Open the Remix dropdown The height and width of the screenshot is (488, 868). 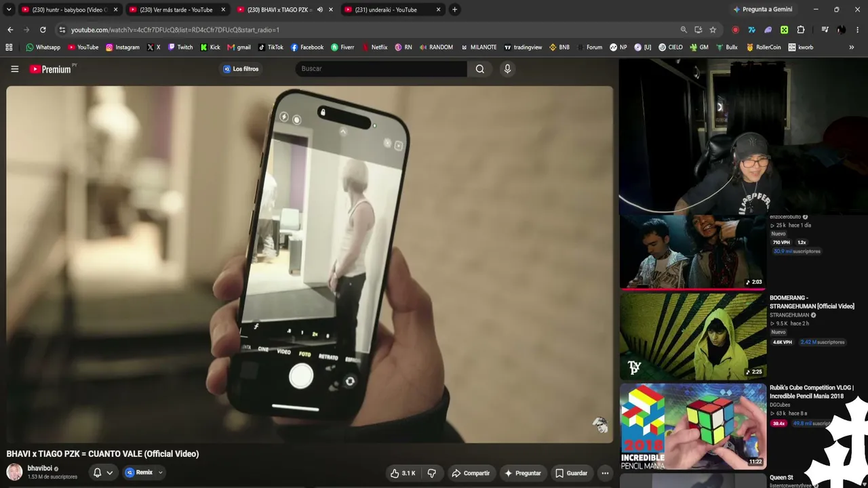click(144, 472)
